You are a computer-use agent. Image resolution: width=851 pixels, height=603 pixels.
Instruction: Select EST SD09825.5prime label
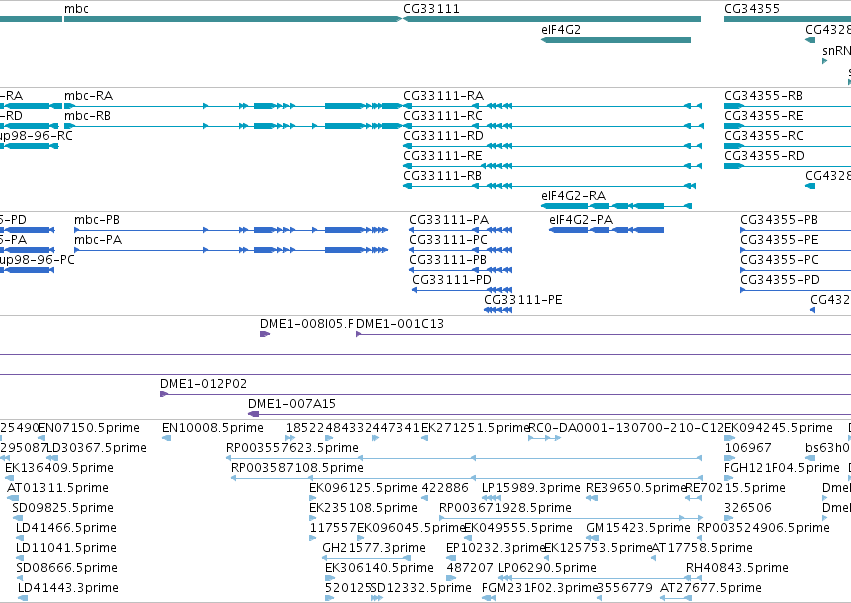coord(63,509)
